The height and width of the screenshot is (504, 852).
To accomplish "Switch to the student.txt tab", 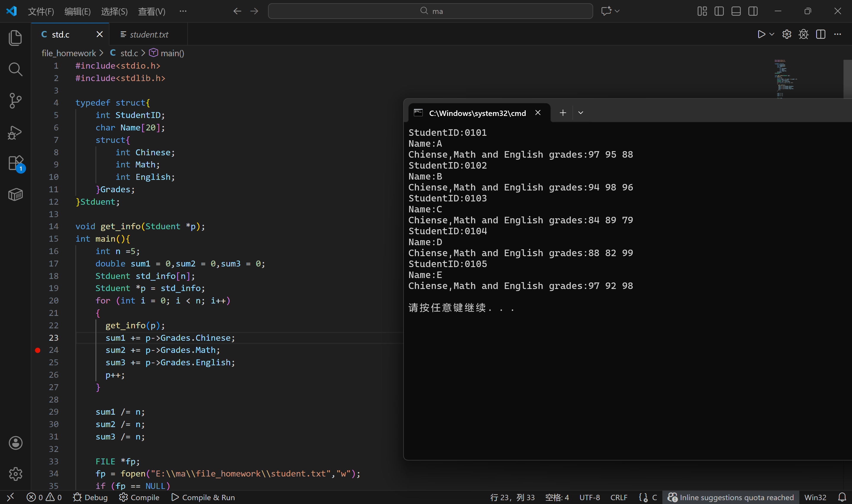I will pyautogui.click(x=149, y=34).
